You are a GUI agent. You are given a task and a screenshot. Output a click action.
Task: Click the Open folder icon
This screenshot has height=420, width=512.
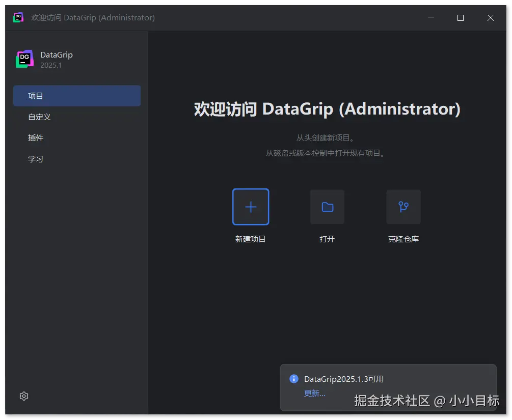pyautogui.click(x=327, y=207)
